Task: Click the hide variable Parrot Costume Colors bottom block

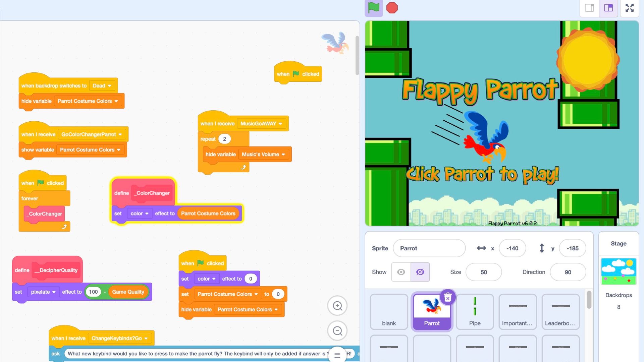Action: [231, 310]
